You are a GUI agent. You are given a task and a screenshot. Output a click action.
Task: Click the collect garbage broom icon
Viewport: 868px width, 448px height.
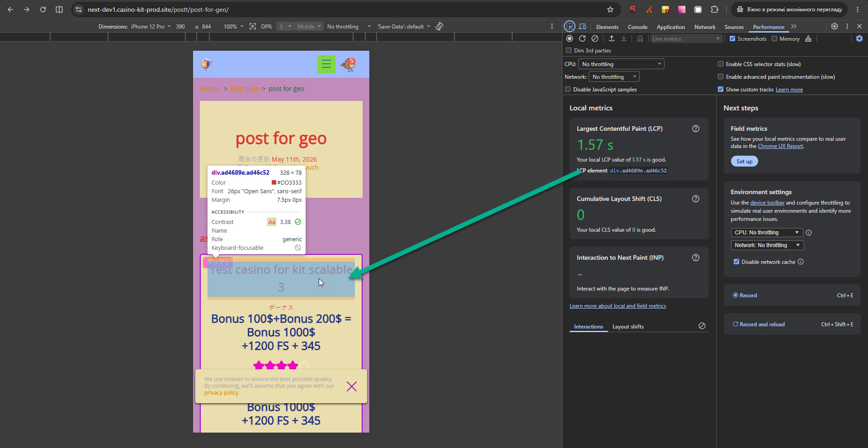808,38
